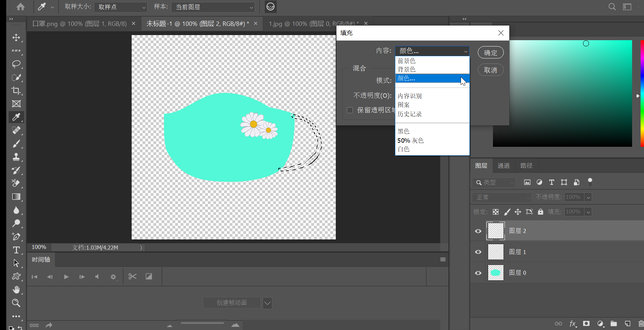Uncheck 保留透明区域 in the Fill dialog
Screen dimensions: 644x330
(x=350, y=110)
